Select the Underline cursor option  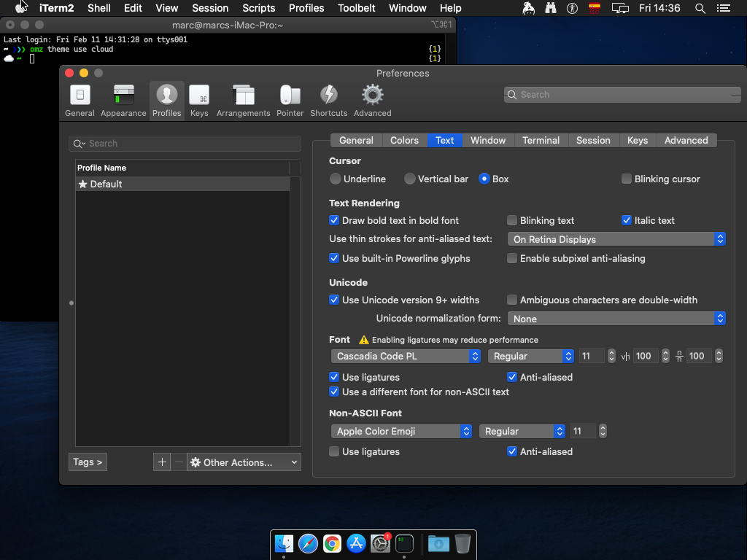tap(336, 179)
